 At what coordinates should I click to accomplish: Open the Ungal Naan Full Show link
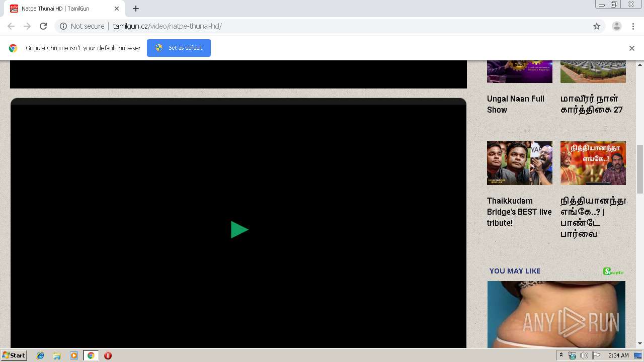click(516, 104)
